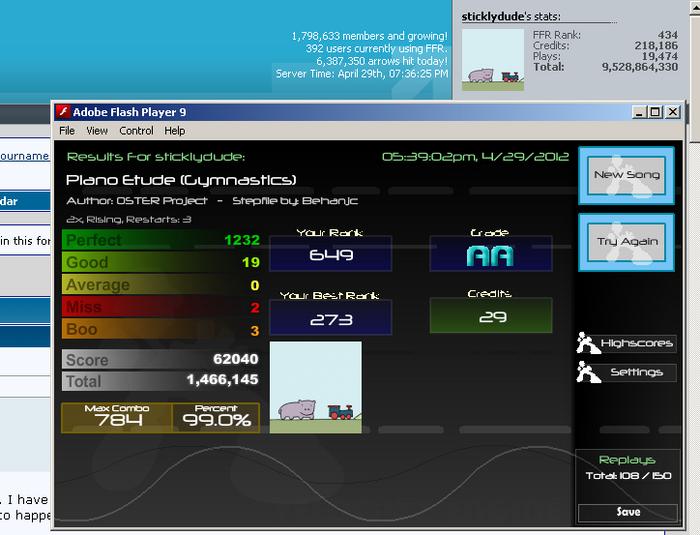Click the Adobe Flash Player title bar icon
700x535 pixels.
63,112
